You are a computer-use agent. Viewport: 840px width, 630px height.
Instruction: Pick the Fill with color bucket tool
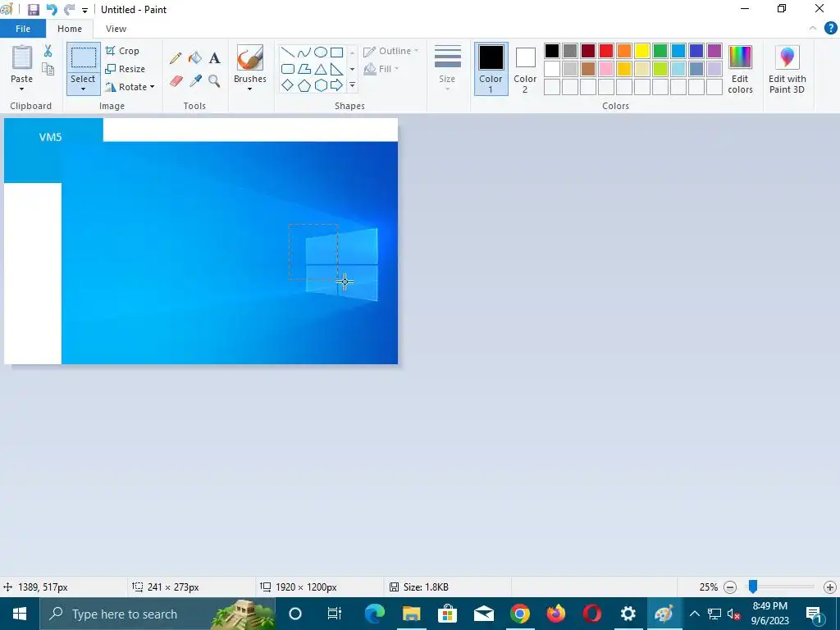195,58
